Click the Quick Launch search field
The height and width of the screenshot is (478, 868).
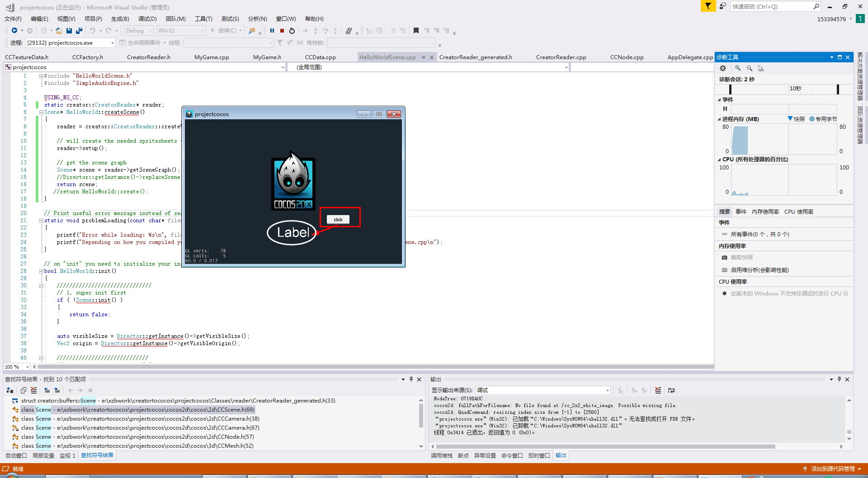pos(771,6)
